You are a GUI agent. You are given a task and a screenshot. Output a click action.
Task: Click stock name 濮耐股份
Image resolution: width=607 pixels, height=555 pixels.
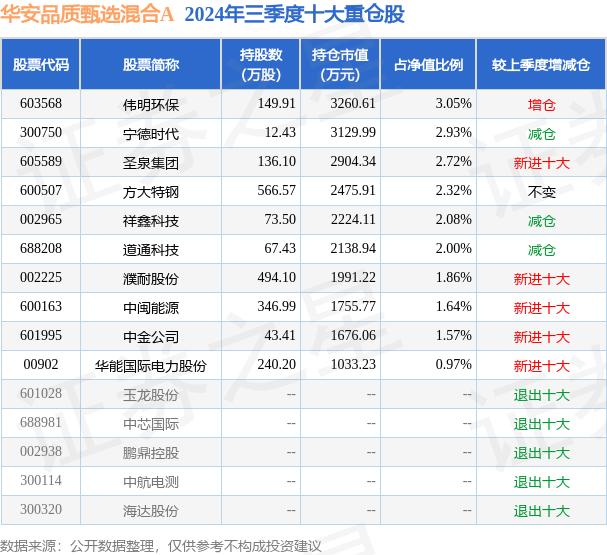click(x=151, y=279)
